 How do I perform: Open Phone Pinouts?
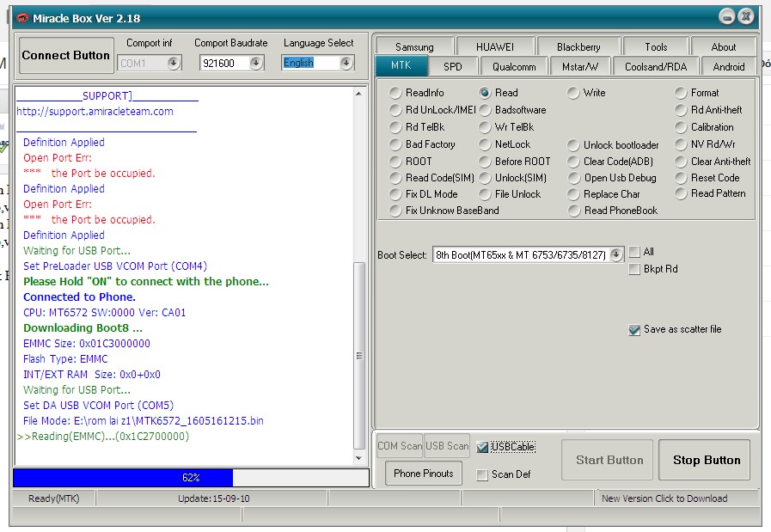[424, 474]
